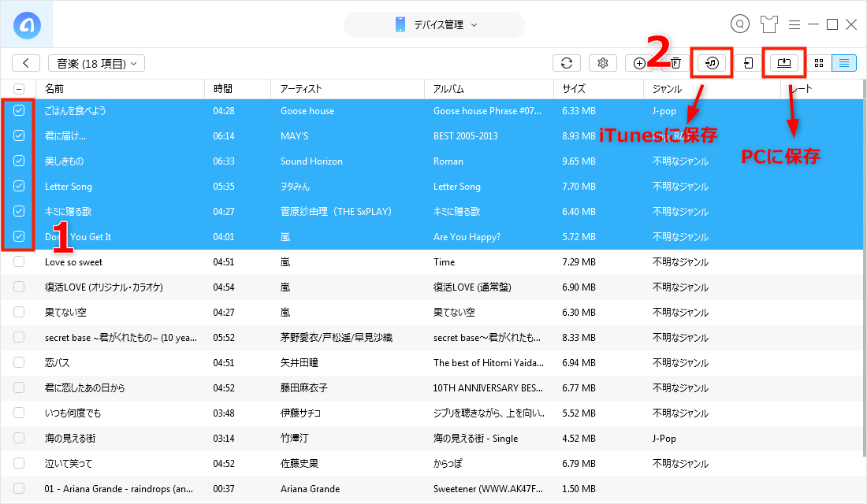
Task: Select the いつも何度でも song row
Action: [x=431, y=413]
